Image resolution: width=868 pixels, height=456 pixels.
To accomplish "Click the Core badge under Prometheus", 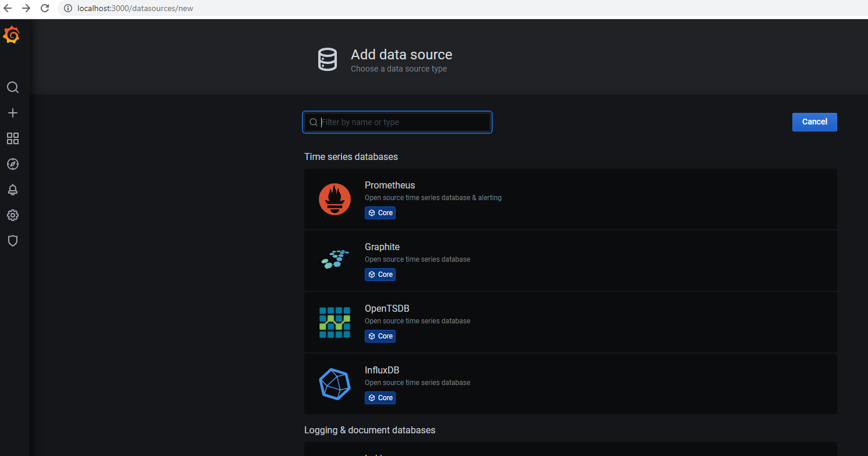I will (x=380, y=213).
